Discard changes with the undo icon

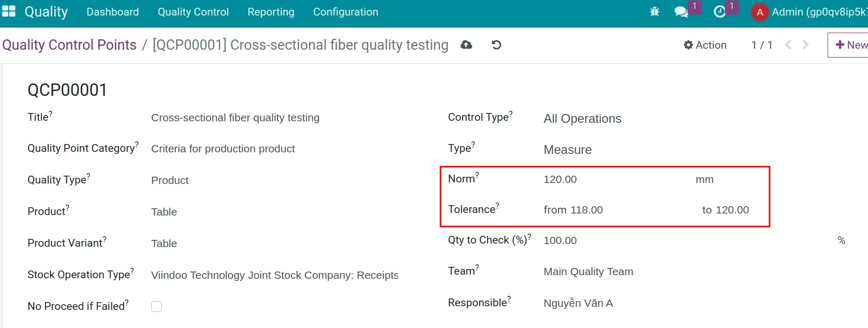coord(496,45)
